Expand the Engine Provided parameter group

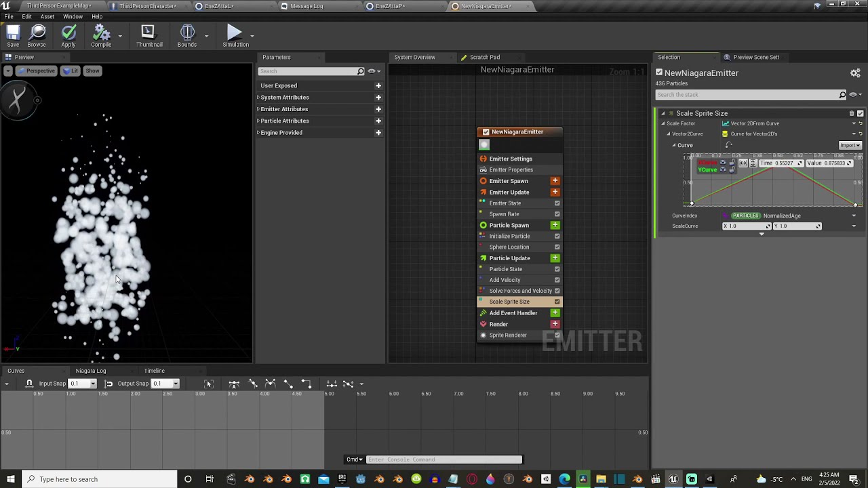tap(258, 133)
